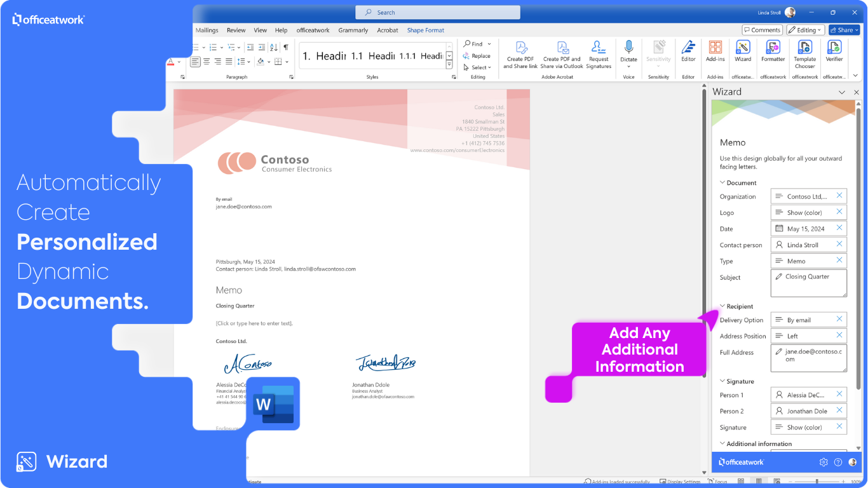Viewport: 868px width, 488px height.
Task: Apply the 1. Heading style
Action: (x=324, y=56)
